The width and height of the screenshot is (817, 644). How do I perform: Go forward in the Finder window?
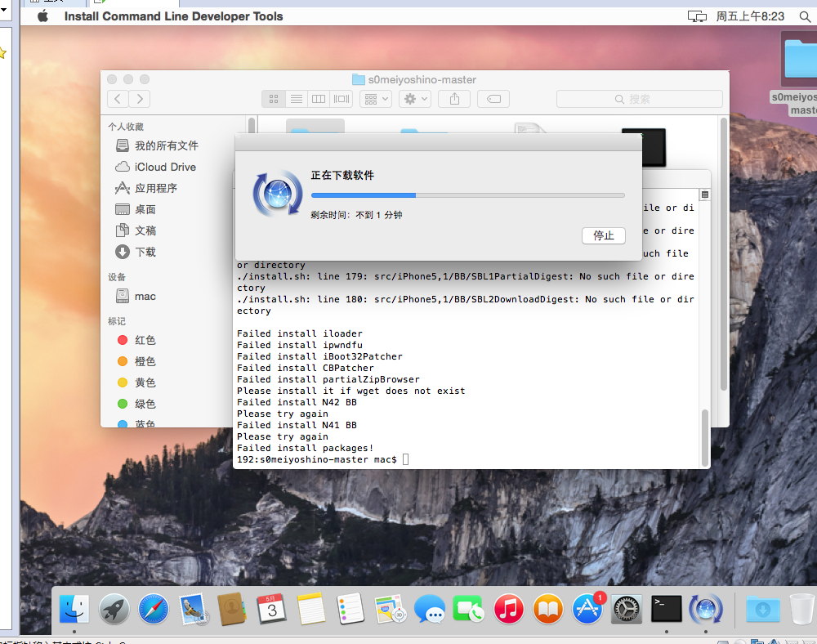tap(140, 99)
